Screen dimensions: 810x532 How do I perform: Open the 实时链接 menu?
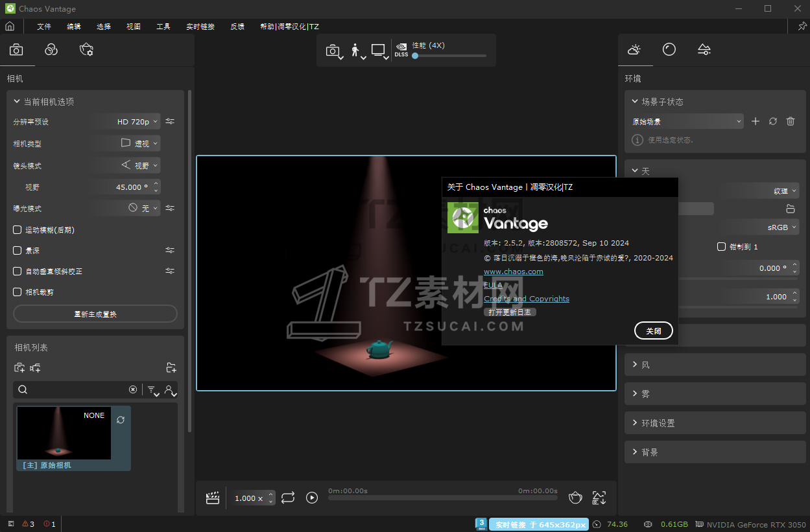click(200, 27)
